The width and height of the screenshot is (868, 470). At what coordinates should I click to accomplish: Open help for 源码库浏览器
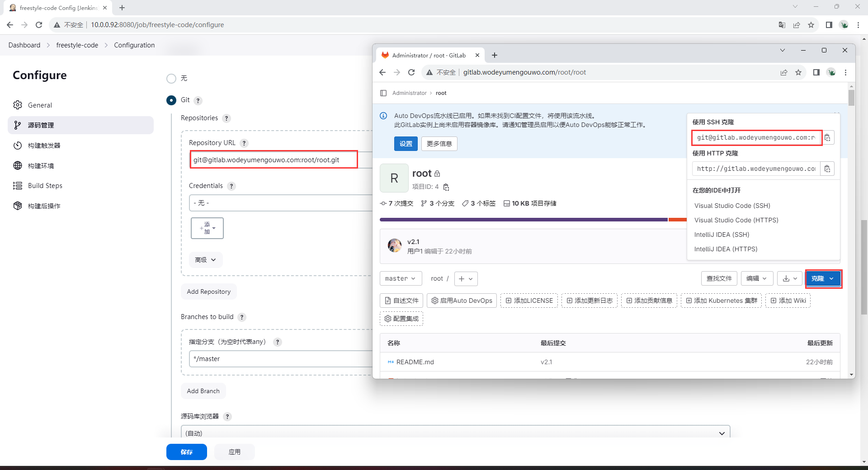pyautogui.click(x=227, y=417)
